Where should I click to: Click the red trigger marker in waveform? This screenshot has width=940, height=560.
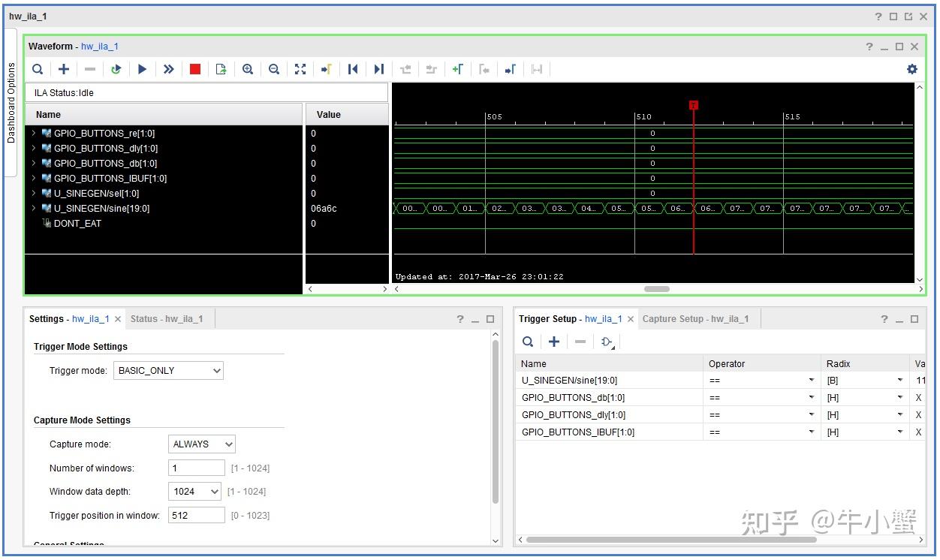coord(693,105)
